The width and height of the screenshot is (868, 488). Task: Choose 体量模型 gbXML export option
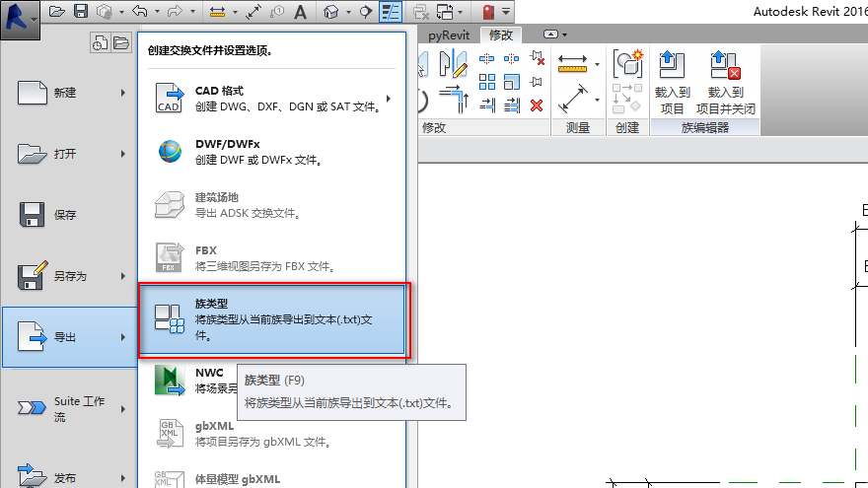pyautogui.click(x=272, y=478)
